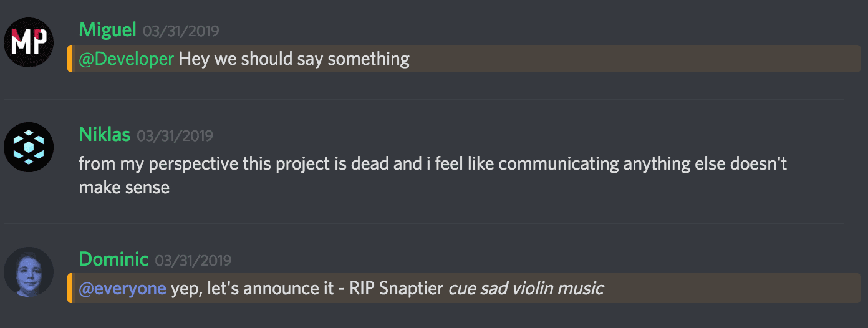
Task: Click the Dominic username
Action: (x=113, y=259)
